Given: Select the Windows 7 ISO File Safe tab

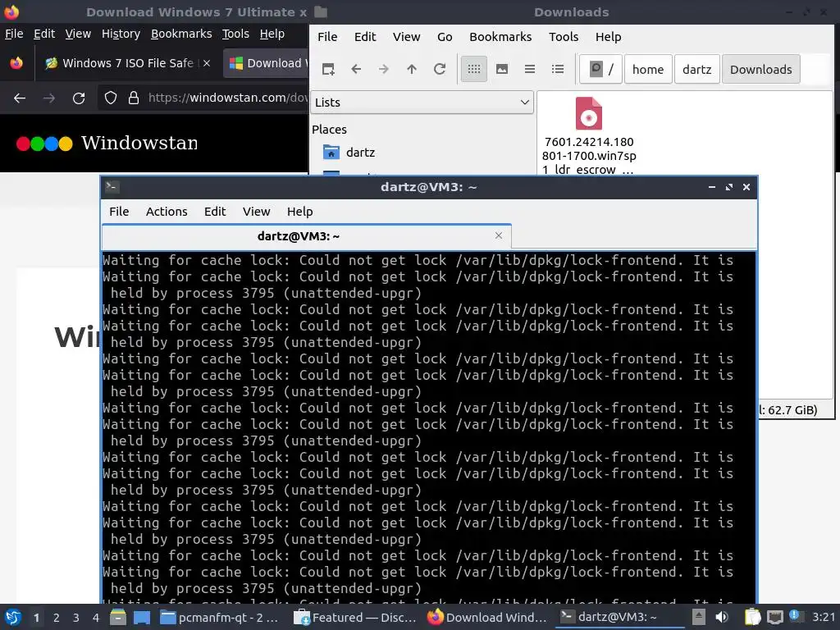Looking at the screenshot, I should click(x=127, y=63).
